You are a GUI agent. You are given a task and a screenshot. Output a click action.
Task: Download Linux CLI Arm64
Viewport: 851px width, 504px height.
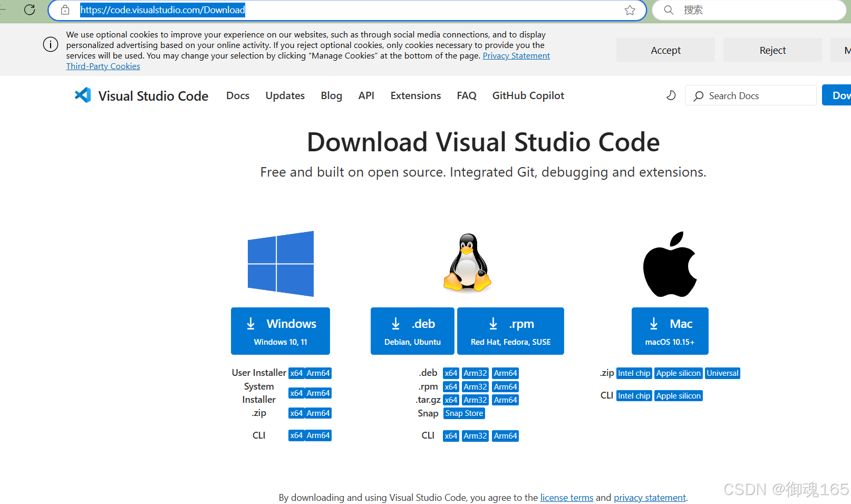coord(505,436)
